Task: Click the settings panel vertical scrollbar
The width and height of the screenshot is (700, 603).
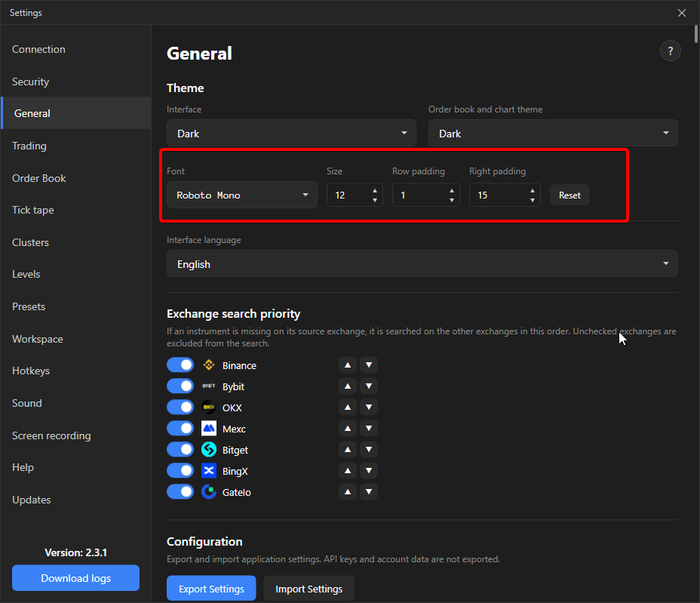Action: coord(696,34)
